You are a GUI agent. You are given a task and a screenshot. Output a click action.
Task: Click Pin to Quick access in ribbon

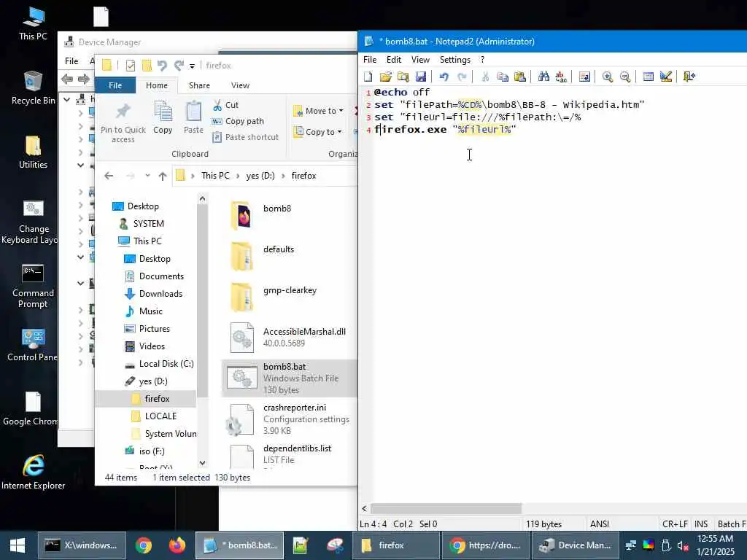(123, 122)
